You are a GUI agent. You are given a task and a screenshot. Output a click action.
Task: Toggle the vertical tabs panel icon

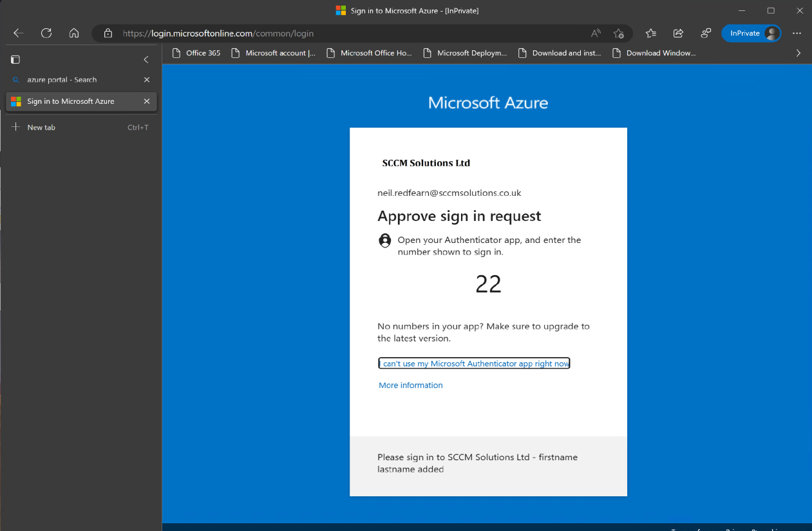[15, 59]
